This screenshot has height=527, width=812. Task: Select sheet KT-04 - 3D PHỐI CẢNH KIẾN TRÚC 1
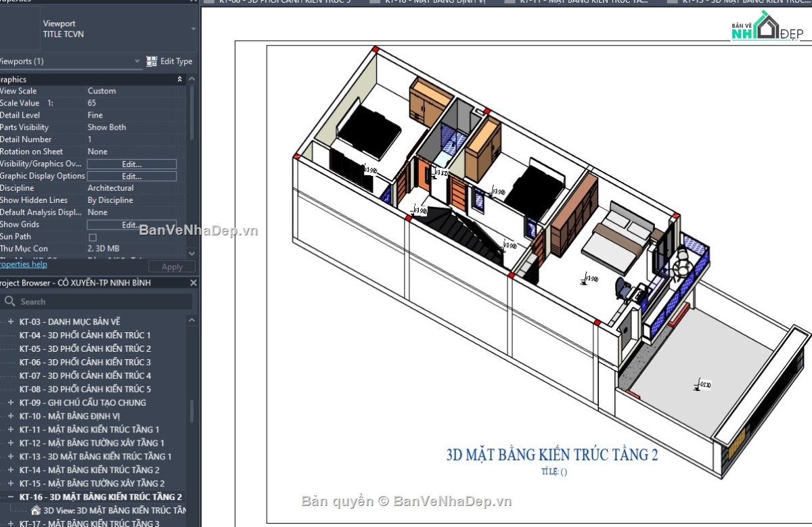coord(85,335)
